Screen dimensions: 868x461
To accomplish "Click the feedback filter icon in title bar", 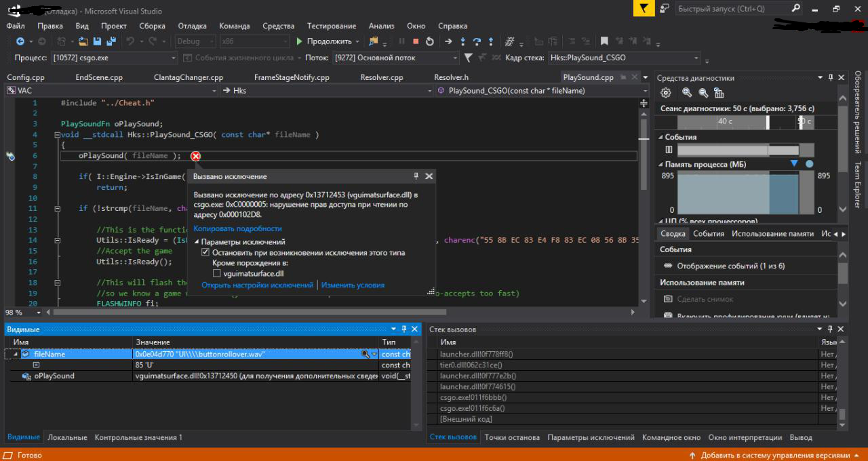I will [x=644, y=8].
